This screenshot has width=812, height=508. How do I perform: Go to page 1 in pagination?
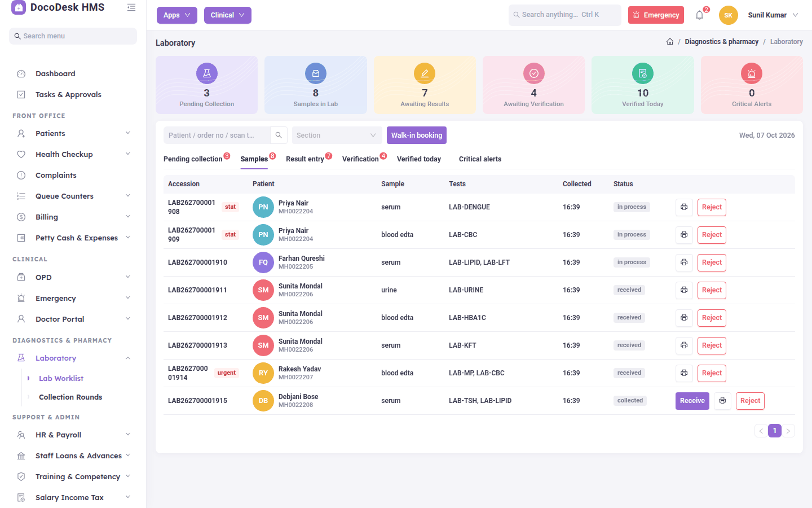775,431
